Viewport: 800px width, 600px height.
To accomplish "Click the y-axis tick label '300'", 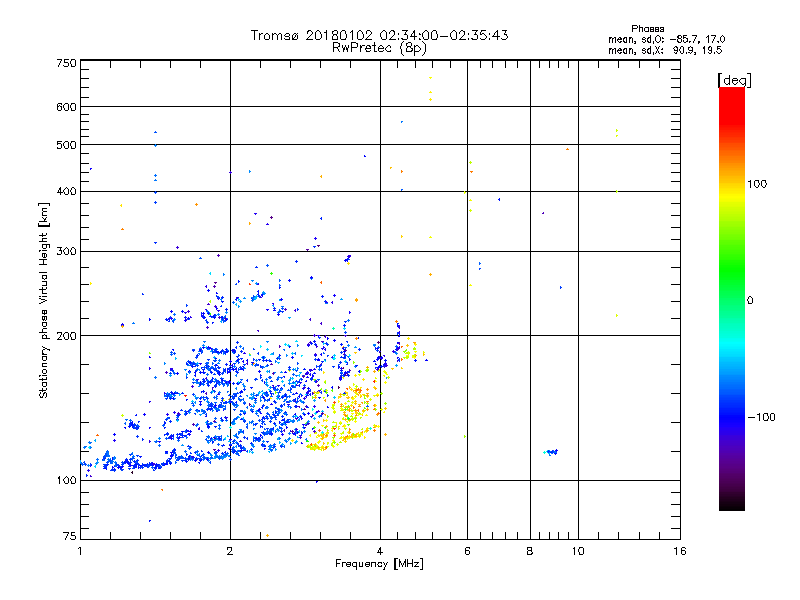I will 66,252.
